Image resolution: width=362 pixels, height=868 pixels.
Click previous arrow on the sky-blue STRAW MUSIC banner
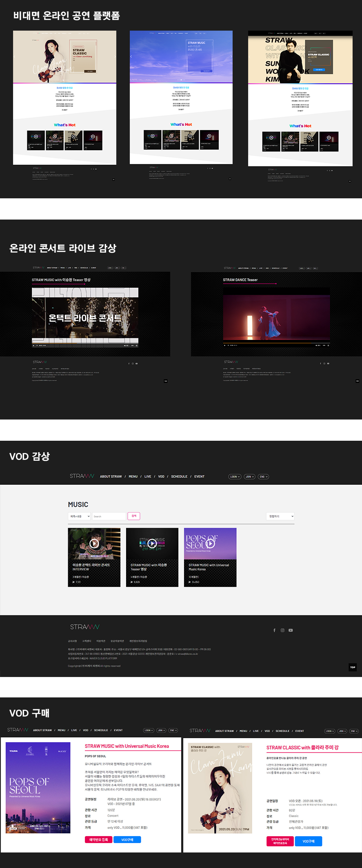[x=131, y=57]
